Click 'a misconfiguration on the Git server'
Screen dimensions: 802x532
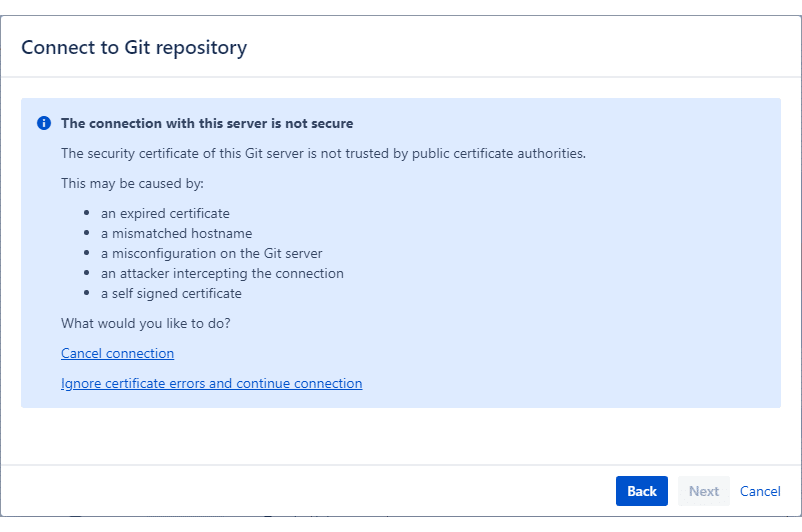click(x=212, y=253)
